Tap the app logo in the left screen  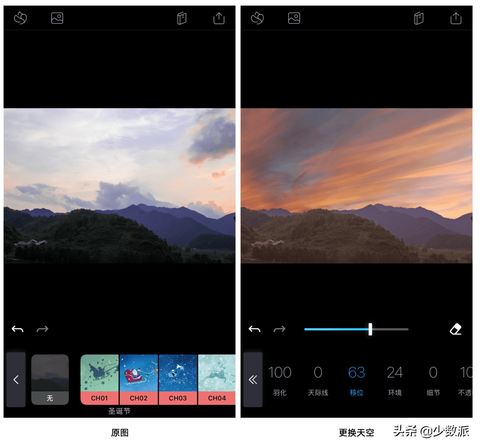tap(21, 18)
